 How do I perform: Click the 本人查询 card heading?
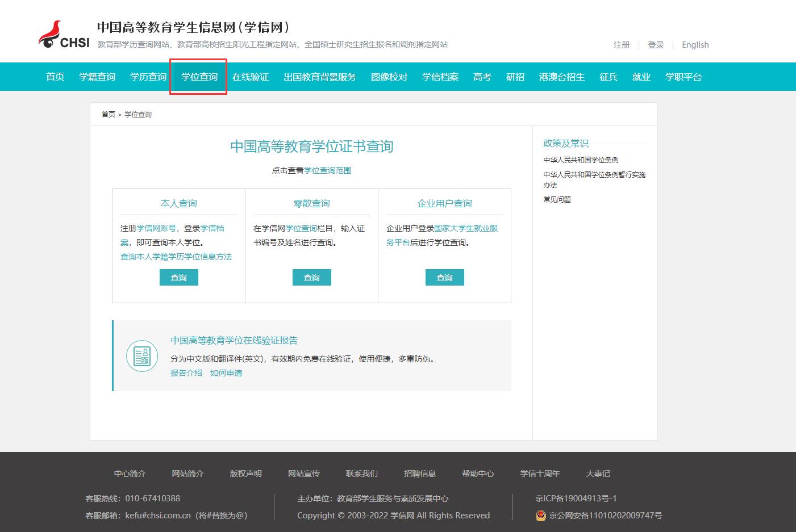tap(178, 203)
